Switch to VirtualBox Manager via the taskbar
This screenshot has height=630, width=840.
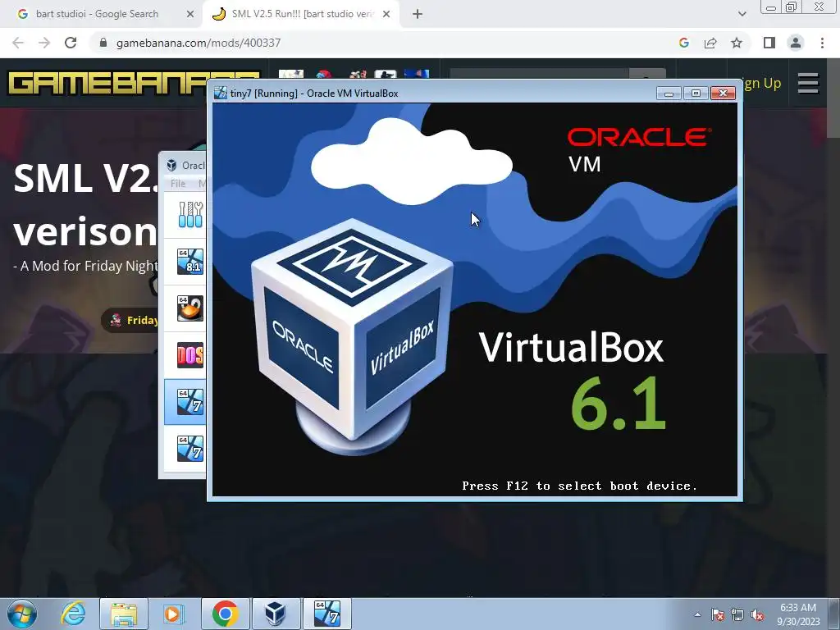coord(276,614)
